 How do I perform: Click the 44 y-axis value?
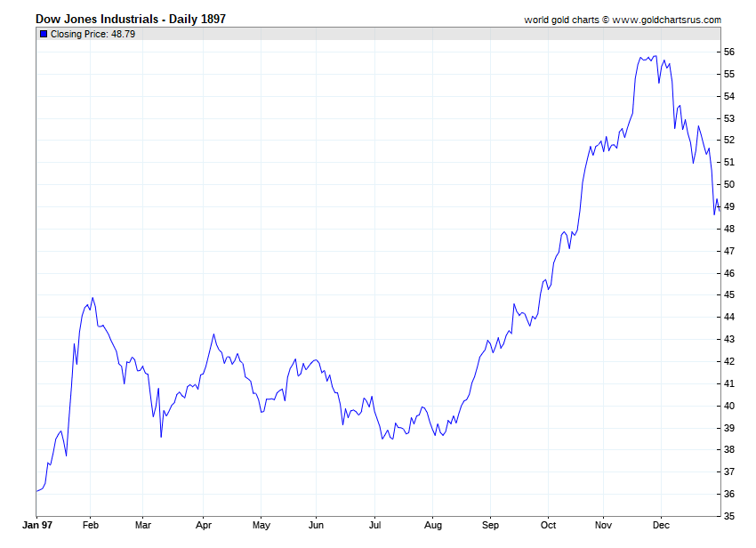point(729,317)
